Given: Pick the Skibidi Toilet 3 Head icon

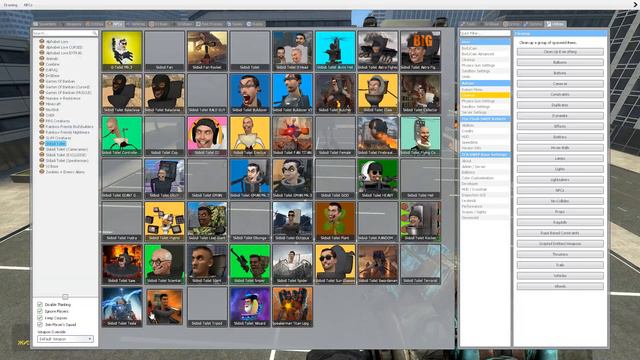Looking at the screenshot, I should (292, 51).
